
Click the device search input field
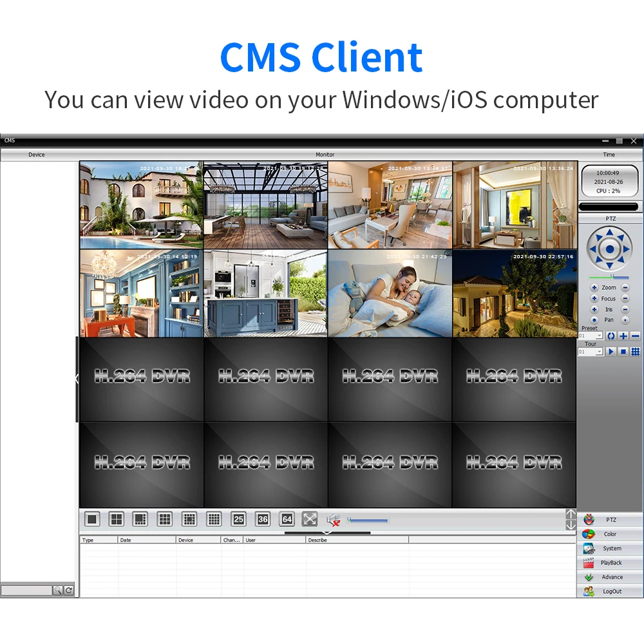26,591
